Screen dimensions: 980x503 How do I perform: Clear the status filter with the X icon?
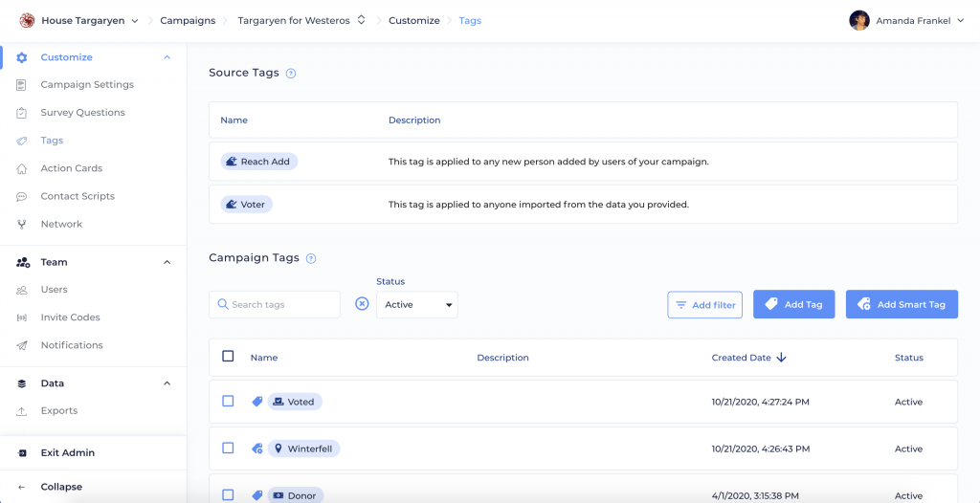[x=362, y=304]
